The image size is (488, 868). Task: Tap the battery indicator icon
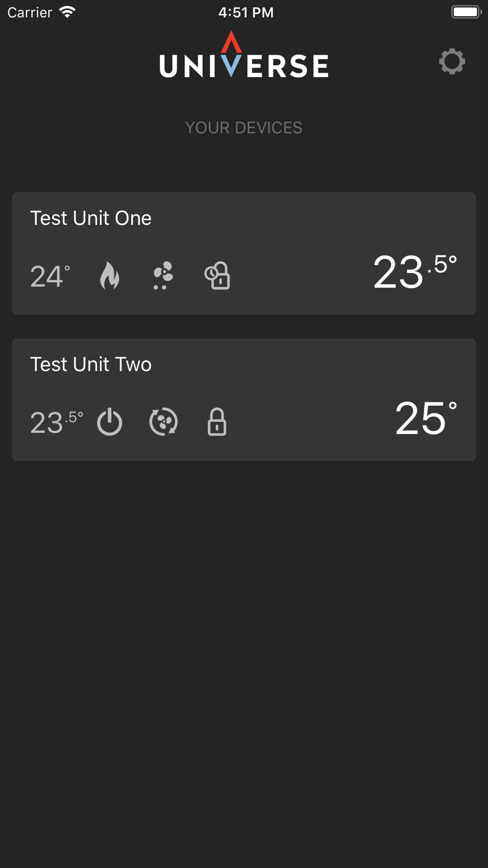[467, 12]
